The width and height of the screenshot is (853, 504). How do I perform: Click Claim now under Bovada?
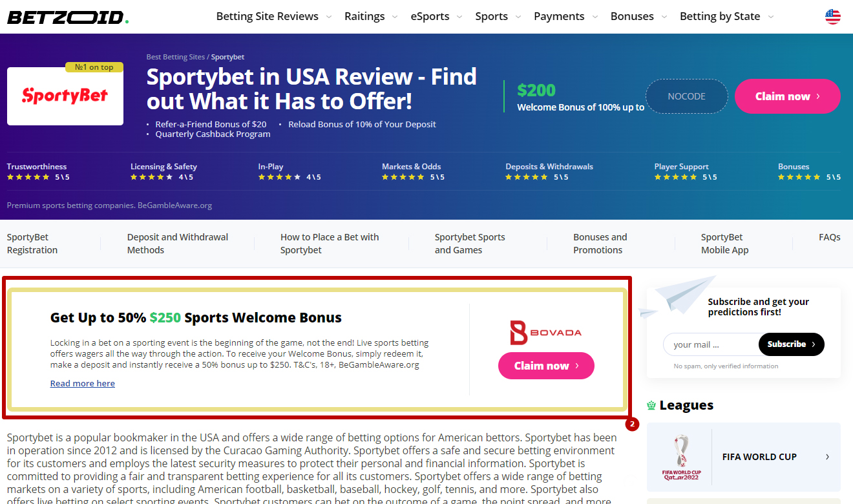tap(546, 366)
